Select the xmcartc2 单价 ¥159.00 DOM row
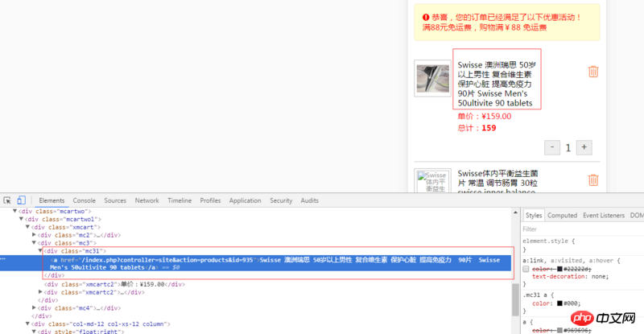This screenshot has width=644, height=334. tap(114, 284)
